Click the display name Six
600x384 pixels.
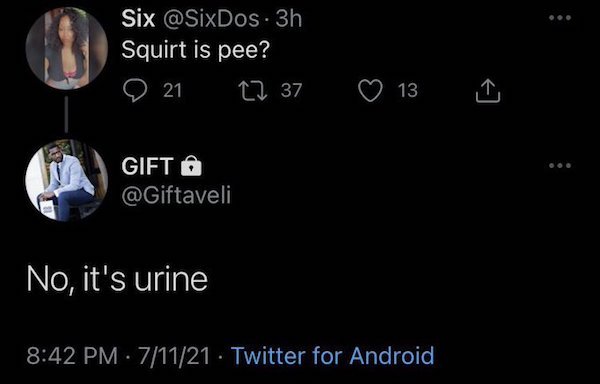(x=138, y=18)
